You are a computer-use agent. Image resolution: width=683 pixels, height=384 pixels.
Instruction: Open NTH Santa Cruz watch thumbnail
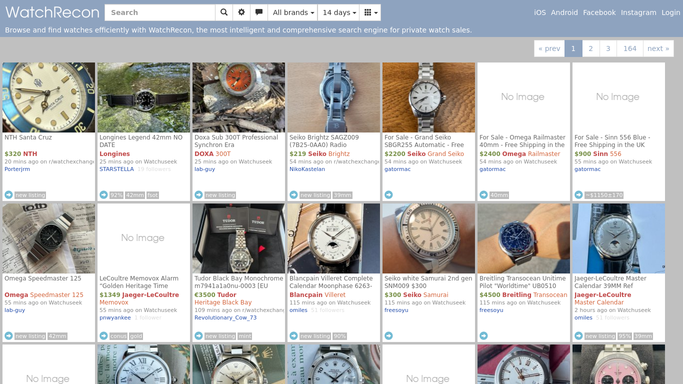point(49,97)
